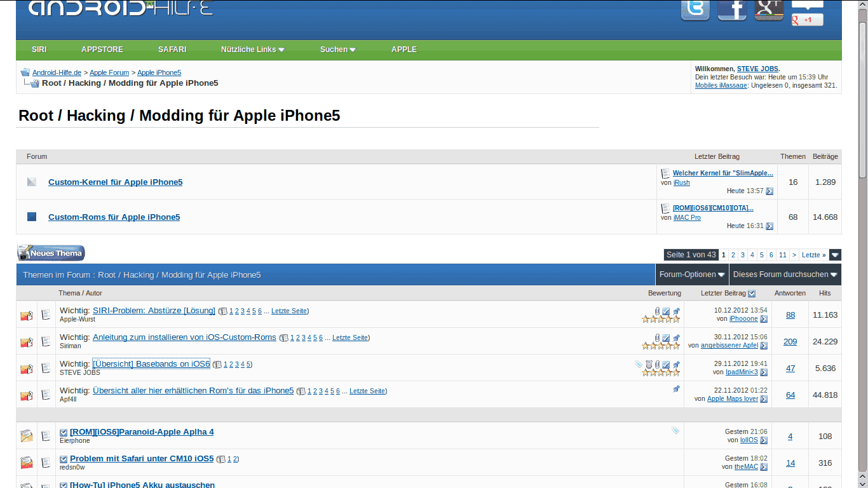Toggle checkbox before Problem mit Safari thread
The height and width of the screenshot is (488, 868).
(64, 459)
